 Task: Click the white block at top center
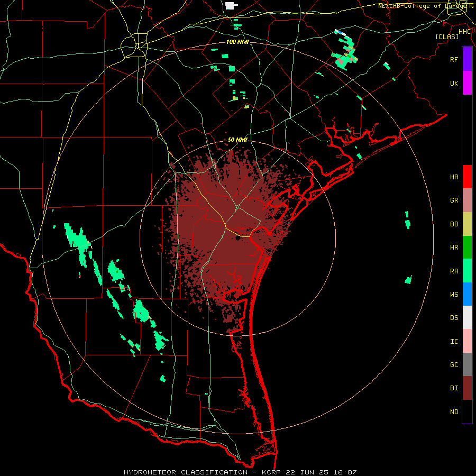coord(231,5)
